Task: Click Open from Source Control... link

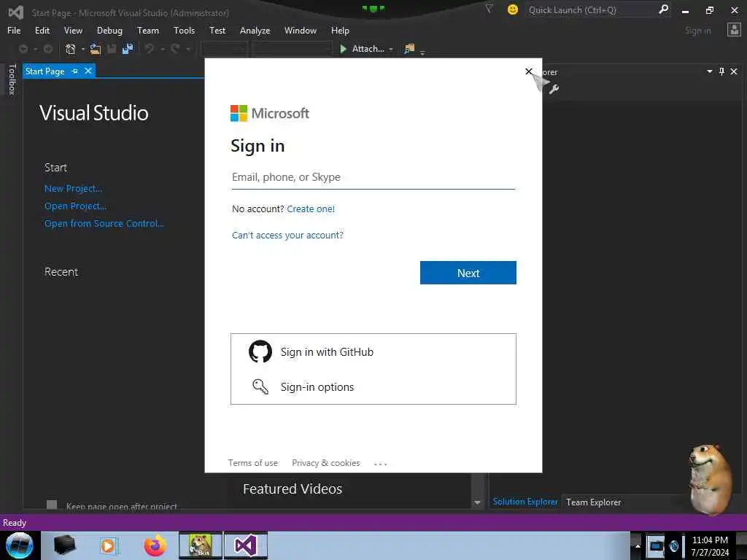Action: pyautogui.click(x=104, y=223)
